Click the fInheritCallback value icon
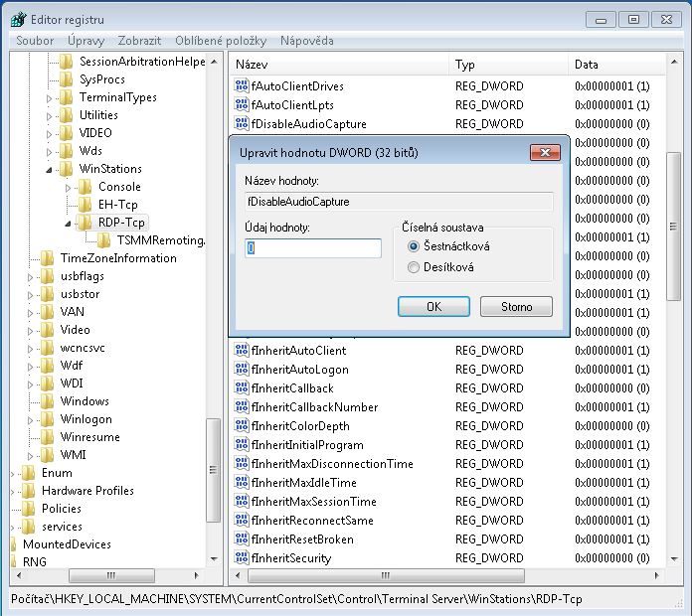Screen dimensions: 692x616 242,388
